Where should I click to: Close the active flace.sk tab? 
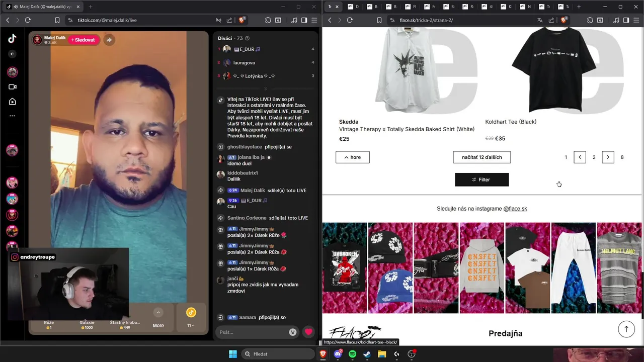pos(337,7)
